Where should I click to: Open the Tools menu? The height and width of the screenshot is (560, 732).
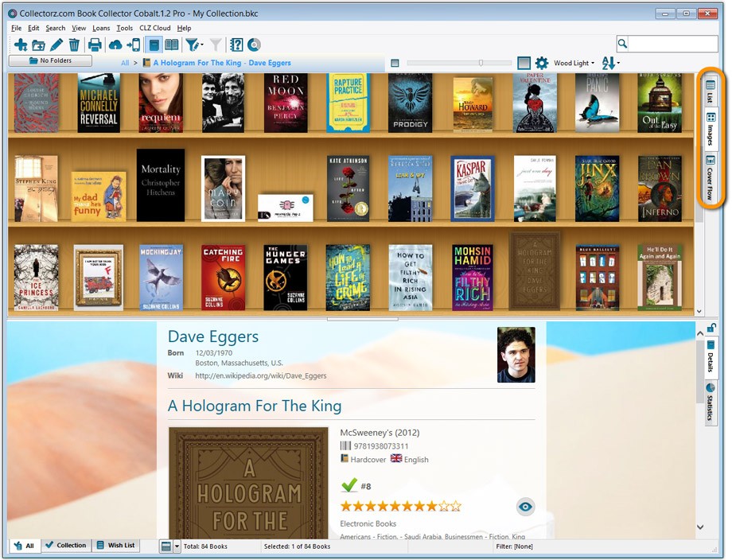click(x=125, y=28)
